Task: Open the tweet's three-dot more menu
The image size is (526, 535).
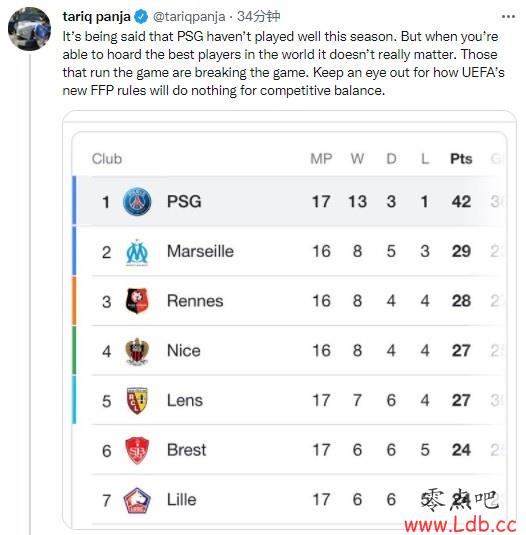Action: click(508, 16)
